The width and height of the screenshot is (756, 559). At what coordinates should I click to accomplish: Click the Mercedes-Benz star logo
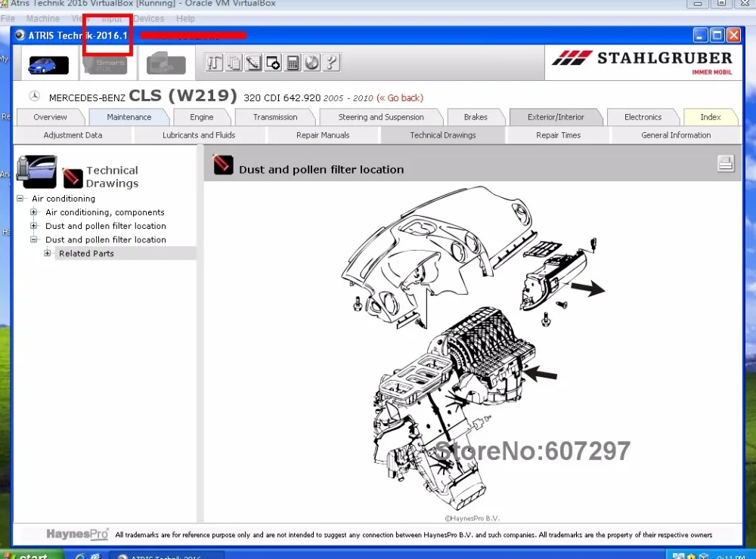coord(34,96)
